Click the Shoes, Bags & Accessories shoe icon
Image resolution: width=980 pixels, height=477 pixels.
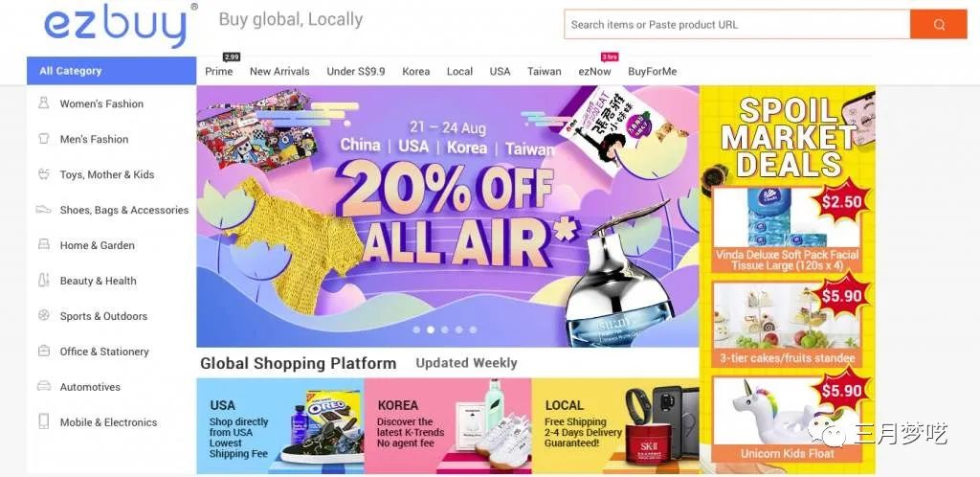click(43, 210)
